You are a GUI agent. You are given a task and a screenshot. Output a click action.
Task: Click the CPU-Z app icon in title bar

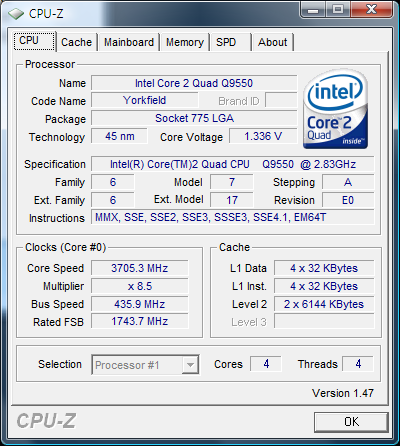click(16, 14)
